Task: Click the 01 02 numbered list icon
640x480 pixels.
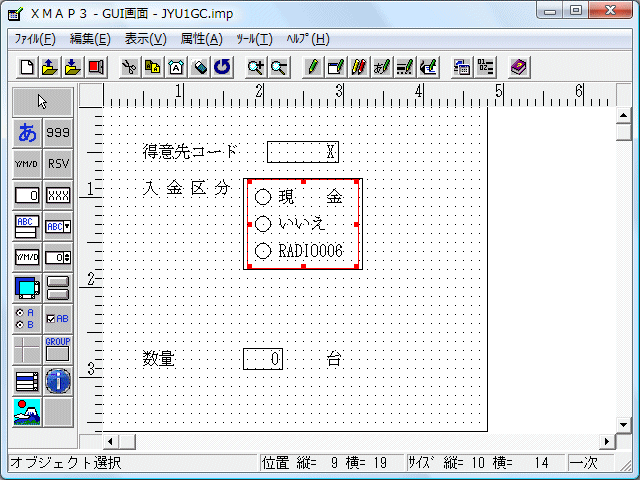Action: 485,67
